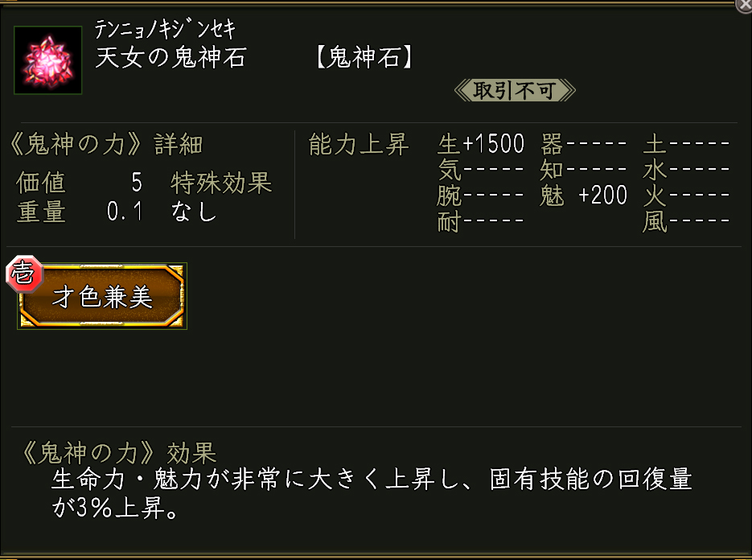Screen dimensions: 752x560
Task: Click the 魅 +200 charm stat bonus
Action: click(584, 196)
